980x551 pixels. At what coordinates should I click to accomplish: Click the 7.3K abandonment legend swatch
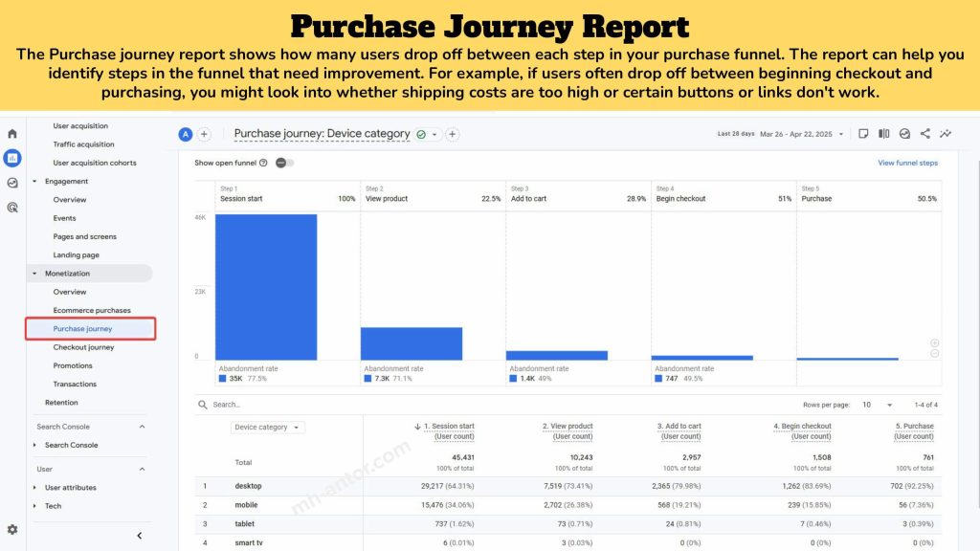pos(367,379)
